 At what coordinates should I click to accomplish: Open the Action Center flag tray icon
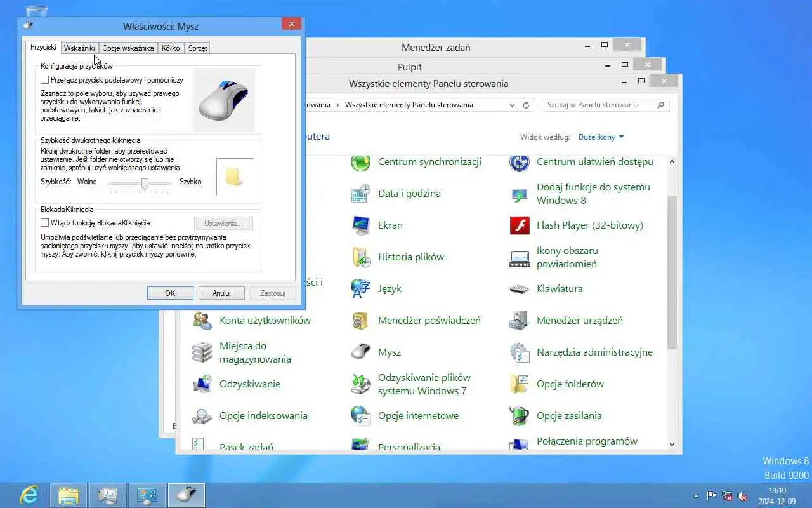711,496
